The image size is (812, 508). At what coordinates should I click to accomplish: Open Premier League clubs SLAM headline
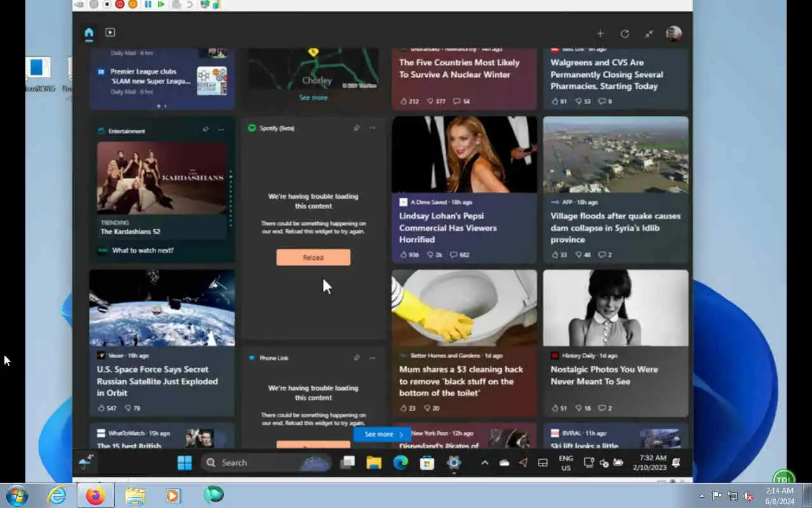click(x=150, y=76)
